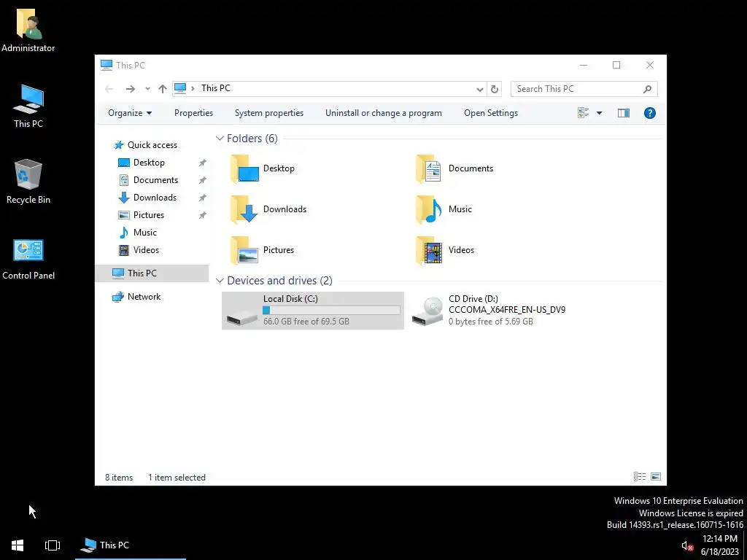Open the More view options dropdown arrow
The height and width of the screenshot is (560, 747).
(600, 113)
